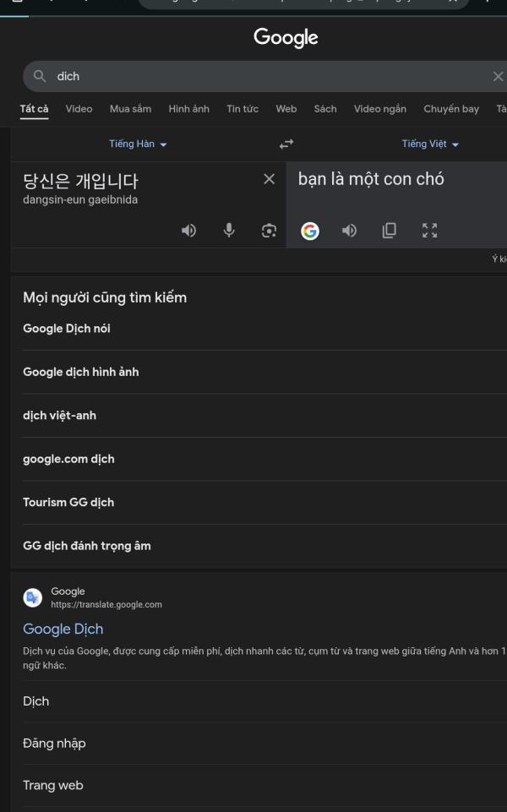Screen dimensions: 507x812
Task: Open the Tiếng Hàn source language dropdown
Action: point(138,144)
